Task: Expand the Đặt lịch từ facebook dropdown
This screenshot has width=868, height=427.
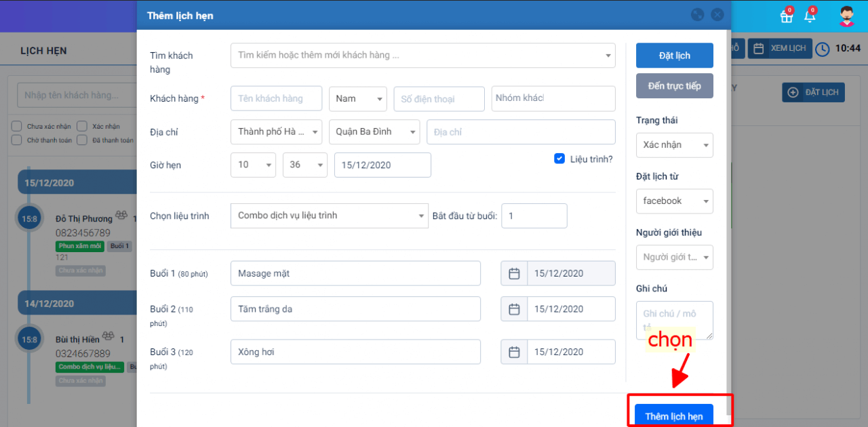Action: (674, 201)
